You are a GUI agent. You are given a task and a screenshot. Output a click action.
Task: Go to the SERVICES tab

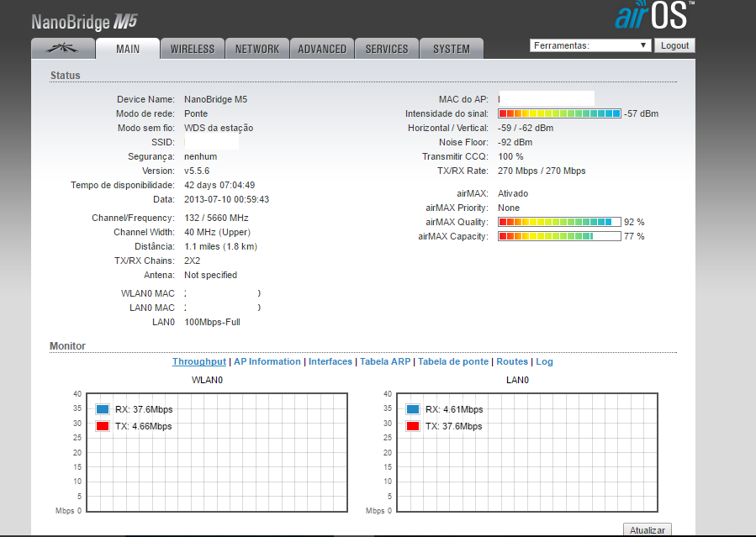387,49
